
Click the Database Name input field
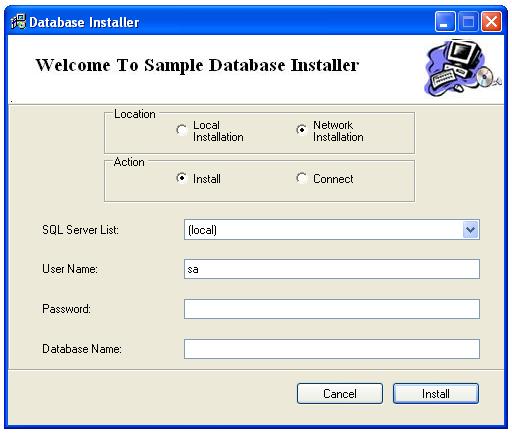332,349
